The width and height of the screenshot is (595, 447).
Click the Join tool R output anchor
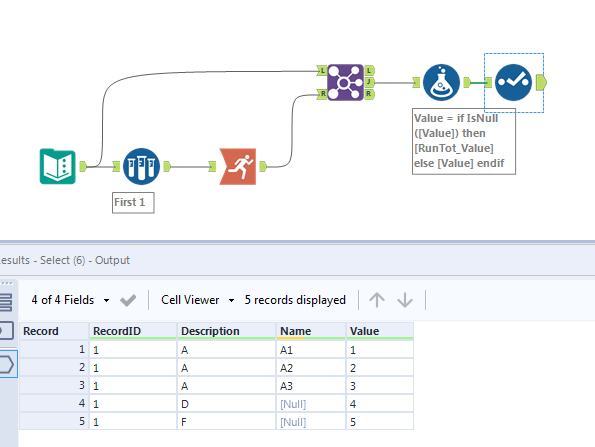click(x=369, y=94)
